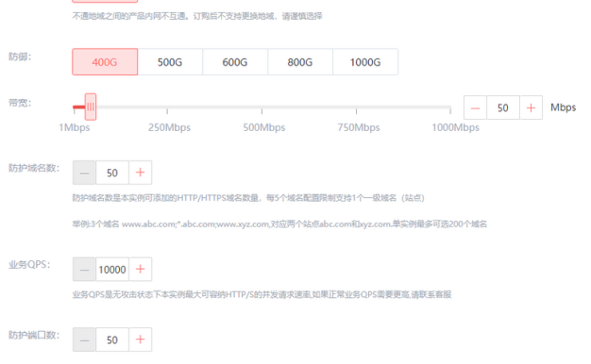Focus the bandwidth Mbps value field
The image size is (591, 364).
[503, 108]
